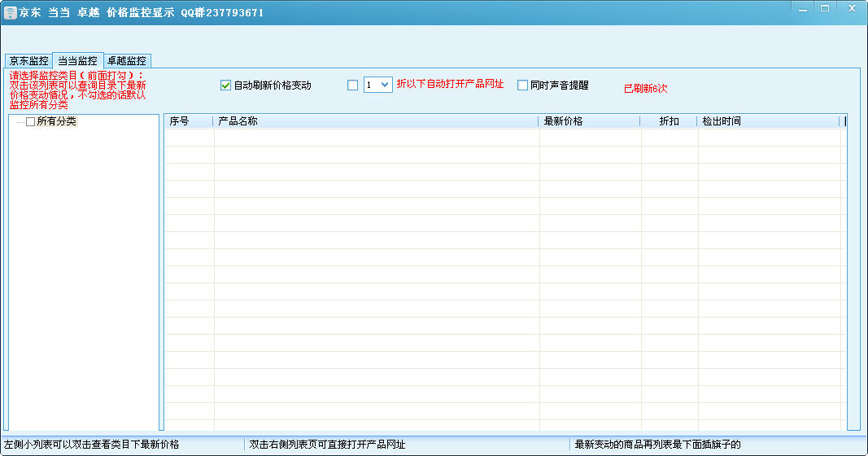Enable the checkbox before the discount dropdown
868x456 pixels.
(x=352, y=85)
